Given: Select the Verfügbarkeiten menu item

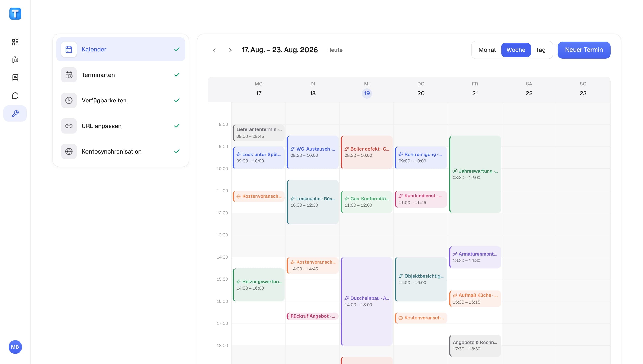Looking at the screenshot, I should click(121, 100).
